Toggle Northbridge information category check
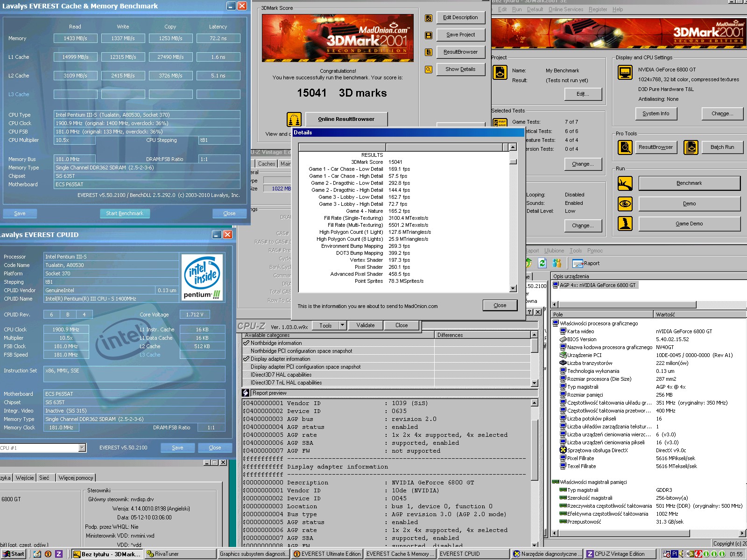This screenshot has height=560, width=747. (246, 343)
